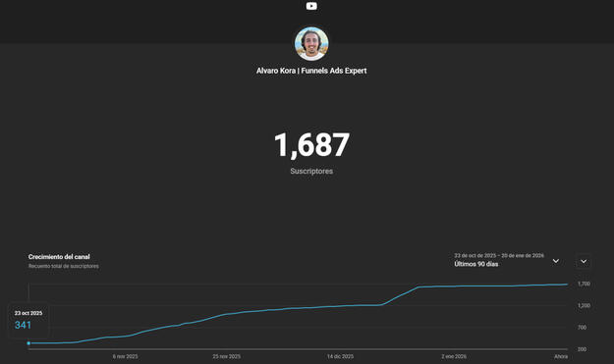Screen dimensions: 614x364
Task: Click the channel name Alvaro Kora | Funnels Ads Expert
Action: [x=311, y=71]
